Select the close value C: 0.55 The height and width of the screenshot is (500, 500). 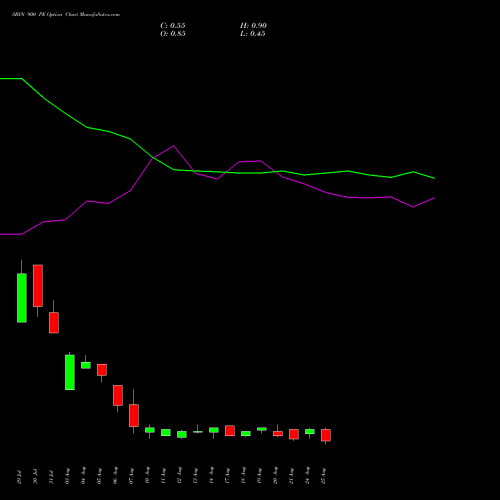click(x=173, y=26)
